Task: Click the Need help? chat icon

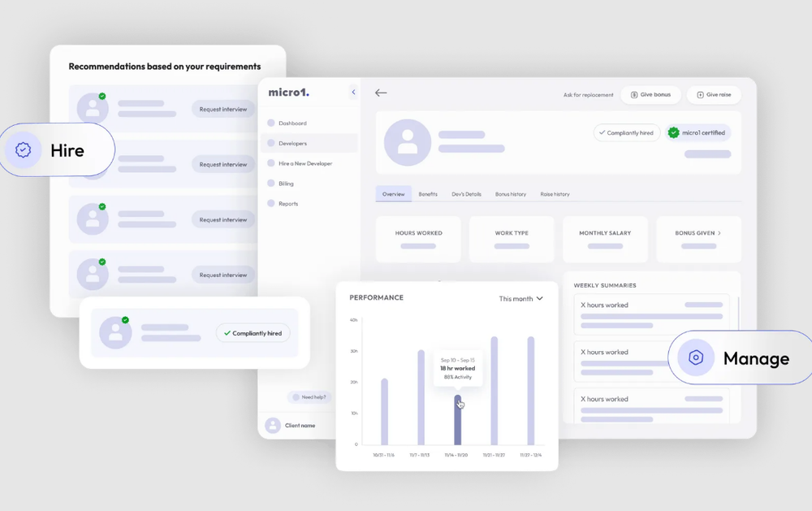Action: [x=296, y=397]
